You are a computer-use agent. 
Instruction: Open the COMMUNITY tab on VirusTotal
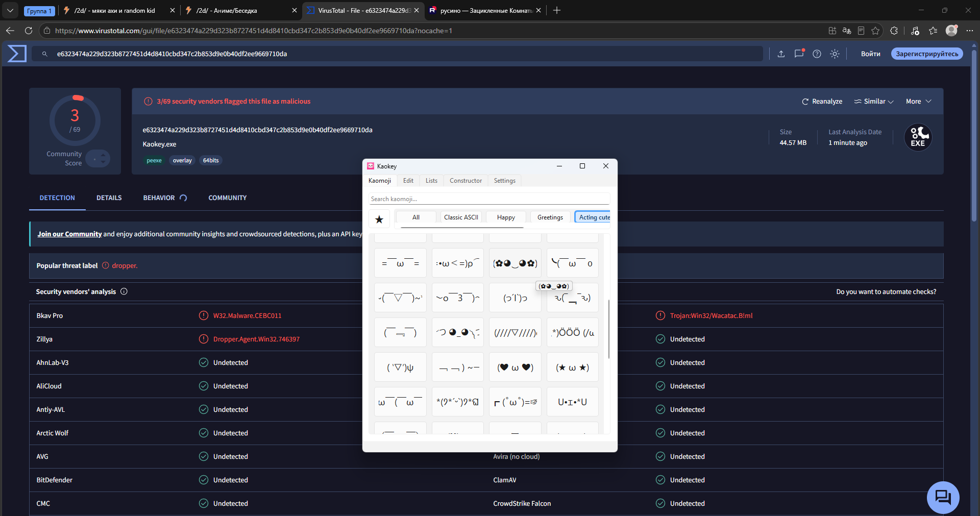pyautogui.click(x=228, y=198)
